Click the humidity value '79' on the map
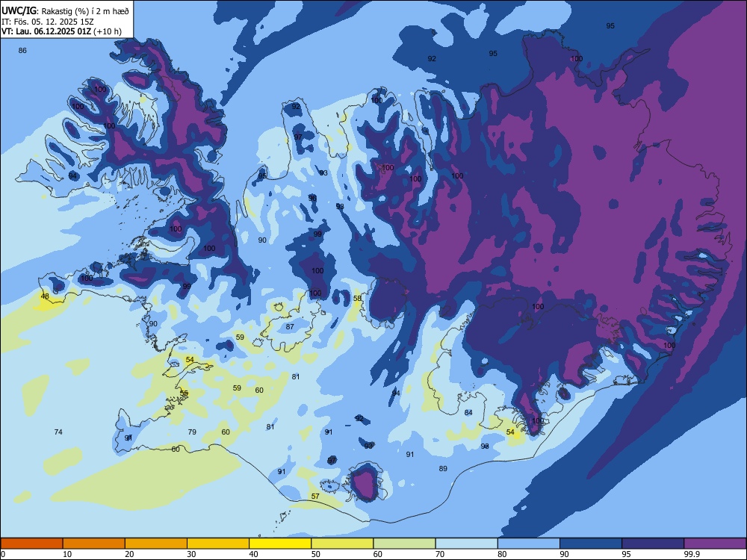747x560 pixels. [192, 432]
